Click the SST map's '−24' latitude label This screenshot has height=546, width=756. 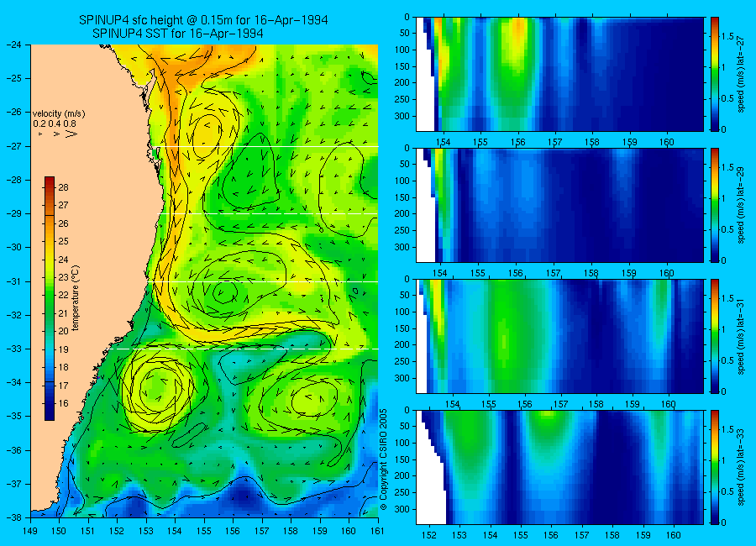pyautogui.click(x=15, y=45)
